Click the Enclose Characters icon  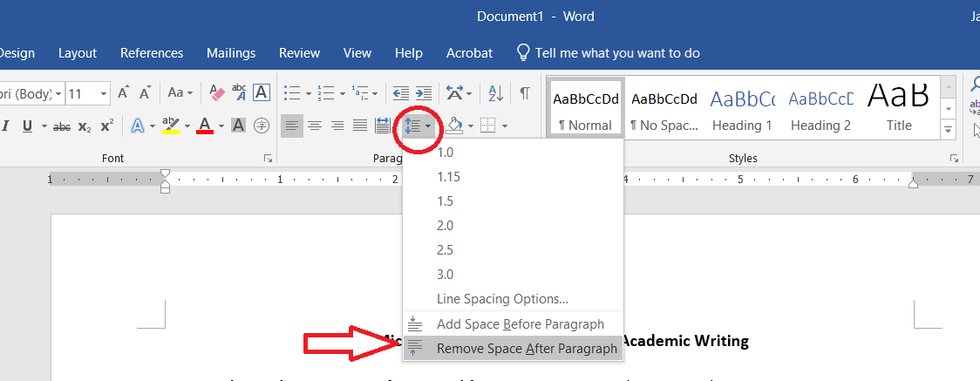pyautogui.click(x=262, y=126)
